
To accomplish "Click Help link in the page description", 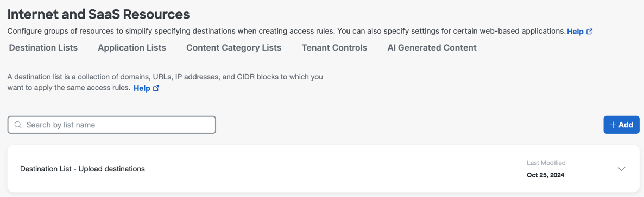I will [575, 32].
